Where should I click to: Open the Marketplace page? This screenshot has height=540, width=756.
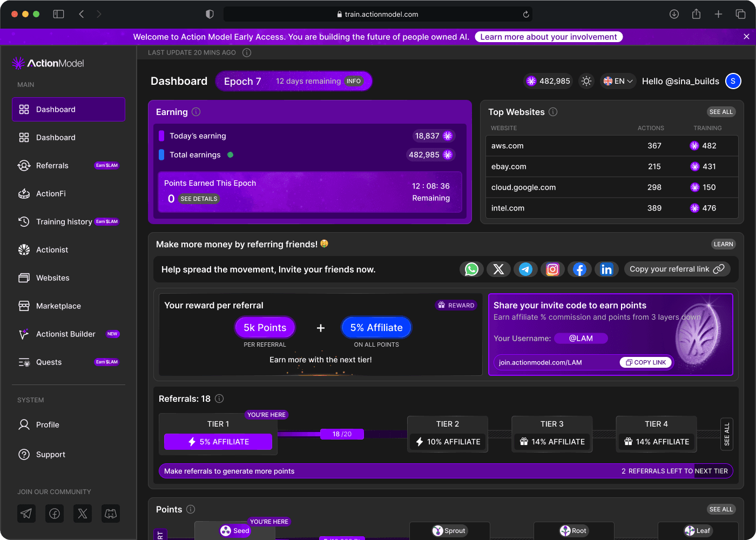coord(69,306)
